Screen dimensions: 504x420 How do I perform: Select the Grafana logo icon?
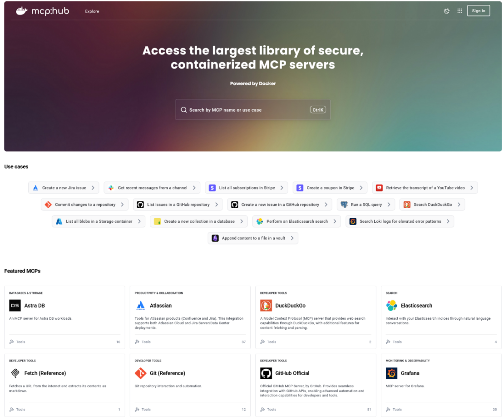coord(392,373)
